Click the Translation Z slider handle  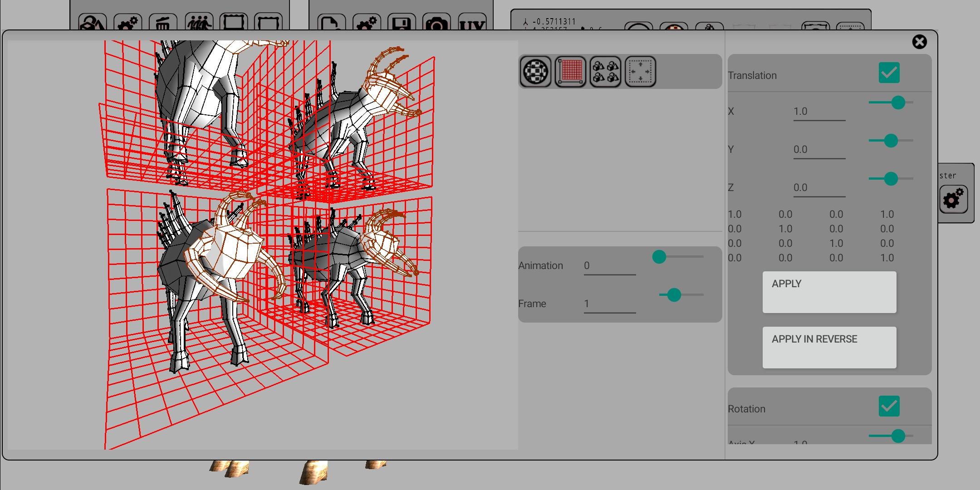pyautogui.click(x=891, y=179)
